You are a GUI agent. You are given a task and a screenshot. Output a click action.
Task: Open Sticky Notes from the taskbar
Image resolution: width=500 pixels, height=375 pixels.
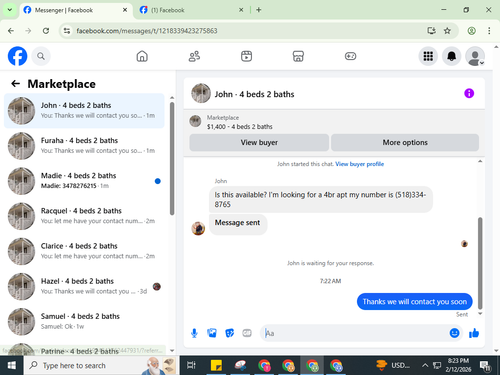pos(216,365)
